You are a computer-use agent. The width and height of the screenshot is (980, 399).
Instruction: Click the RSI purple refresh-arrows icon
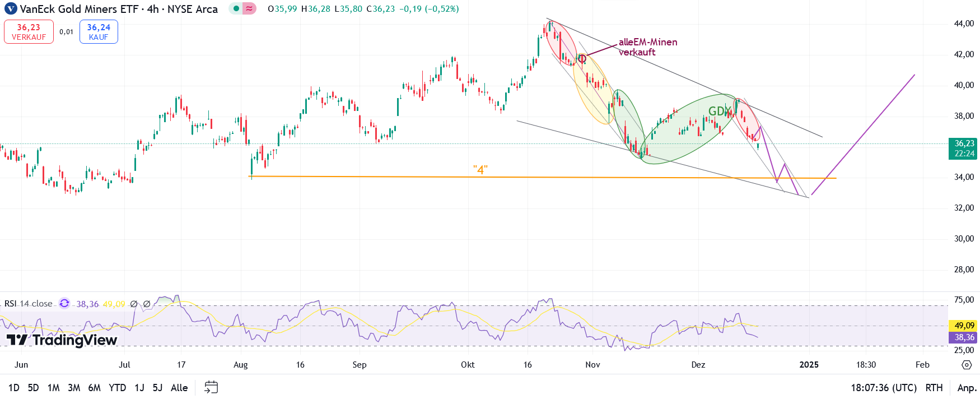coord(64,303)
